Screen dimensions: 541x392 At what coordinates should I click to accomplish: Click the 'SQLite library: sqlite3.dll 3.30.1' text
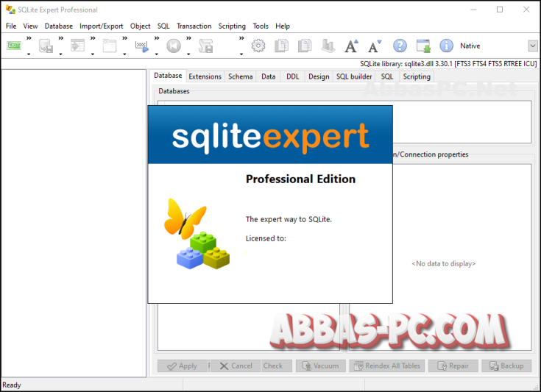[x=406, y=64]
